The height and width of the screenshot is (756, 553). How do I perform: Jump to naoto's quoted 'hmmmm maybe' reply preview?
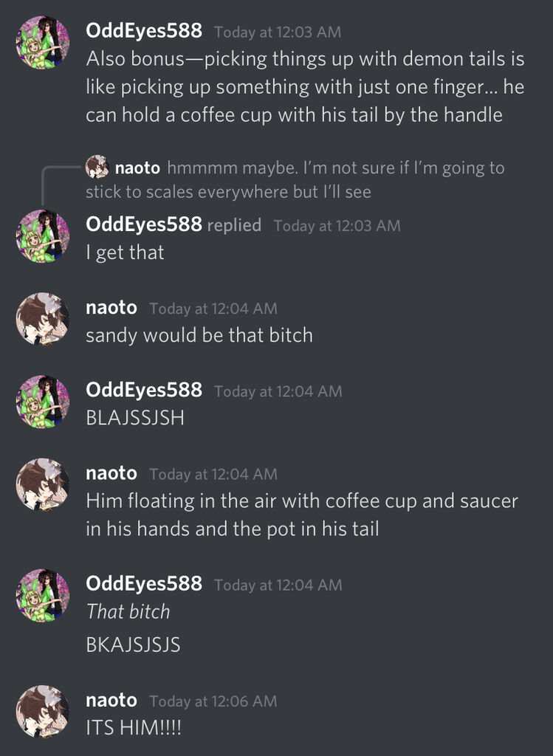click(x=295, y=179)
